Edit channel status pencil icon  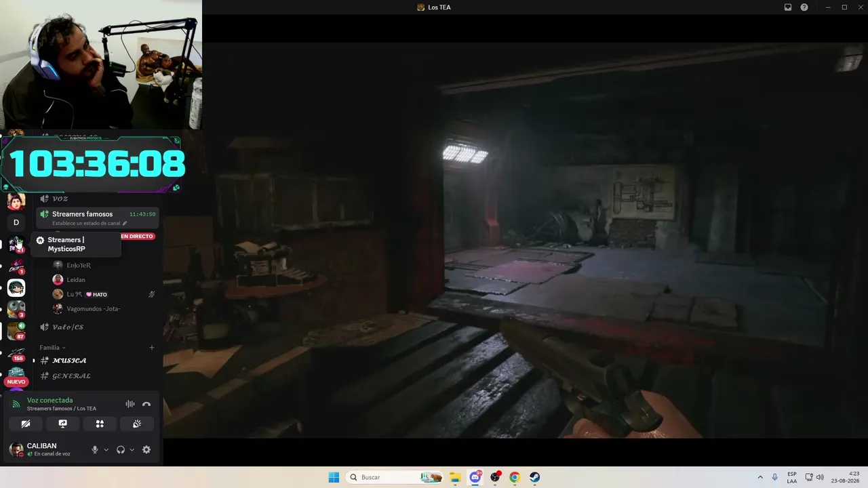[125, 224]
